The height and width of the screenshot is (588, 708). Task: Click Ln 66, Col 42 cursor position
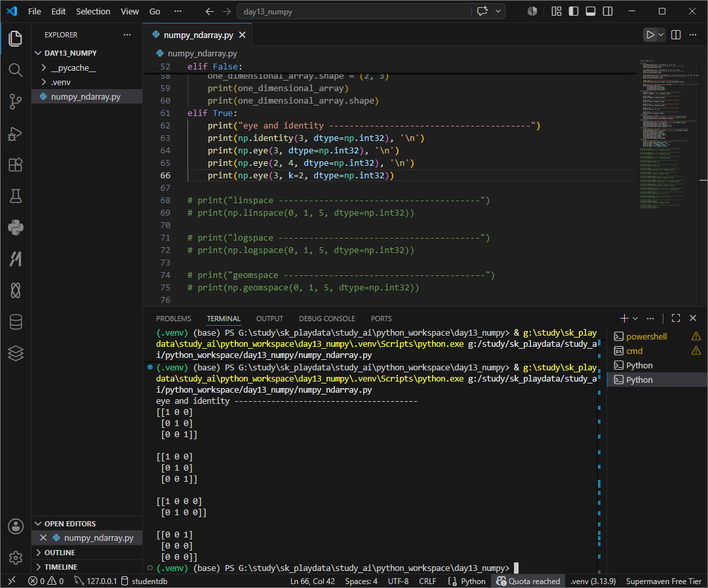[x=313, y=581]
